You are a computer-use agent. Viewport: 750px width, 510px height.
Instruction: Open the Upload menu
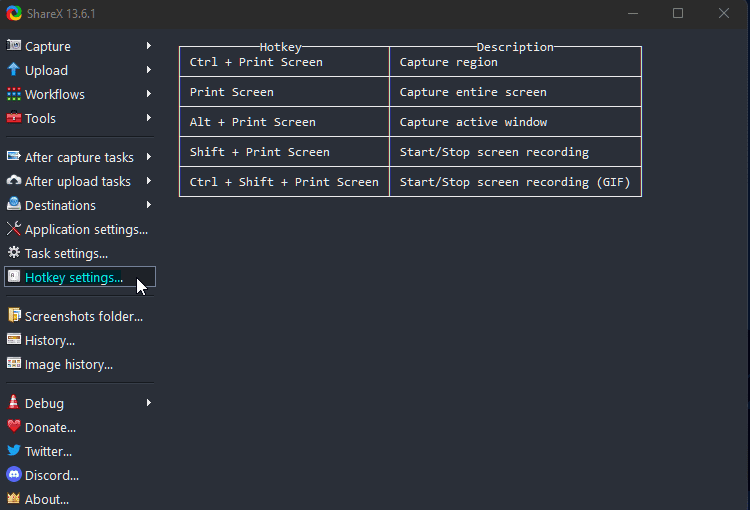tap(79, 70)
